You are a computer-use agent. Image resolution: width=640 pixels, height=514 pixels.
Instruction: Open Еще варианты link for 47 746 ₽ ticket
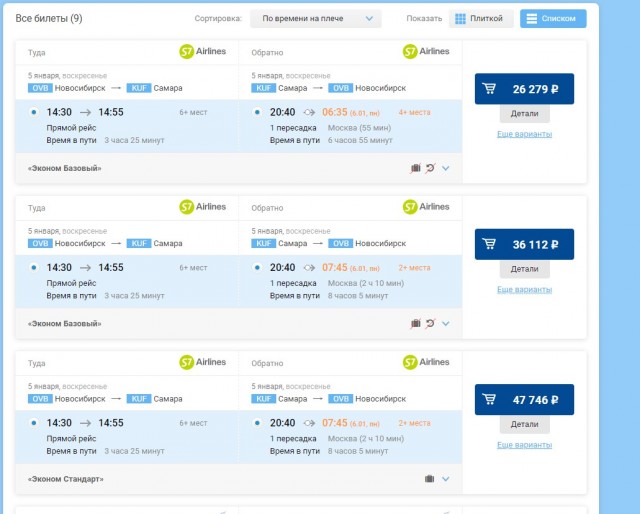pos(524,444)
